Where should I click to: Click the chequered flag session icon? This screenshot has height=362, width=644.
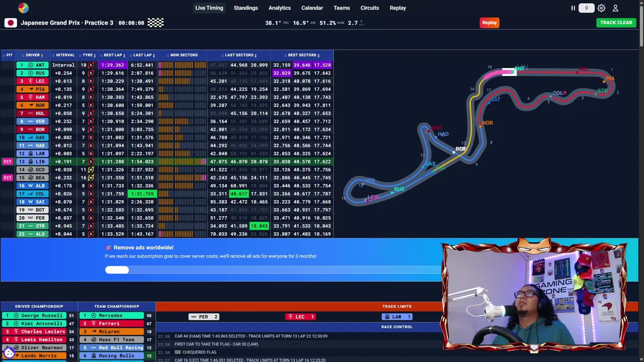point(155,23)
